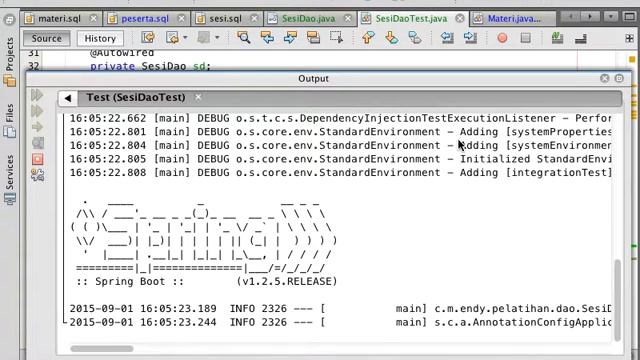Click the Output vertical scrollbar thumb
This screenshot has width=640, height=360.
[x=617, y=300]
